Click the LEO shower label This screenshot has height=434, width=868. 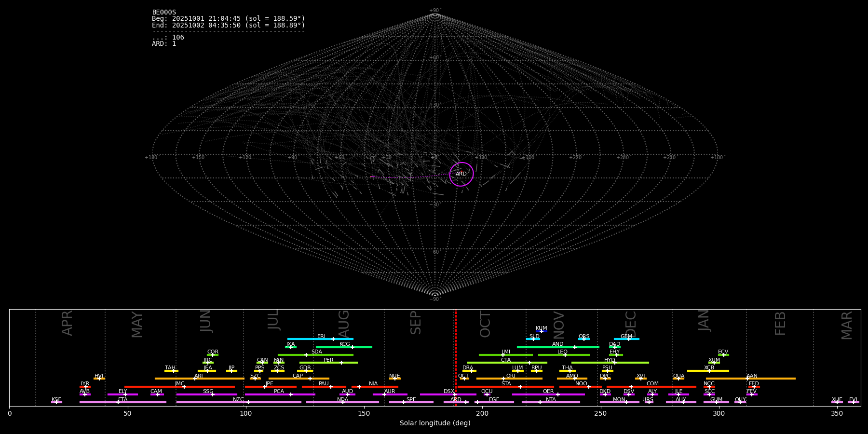pos(563,352)
